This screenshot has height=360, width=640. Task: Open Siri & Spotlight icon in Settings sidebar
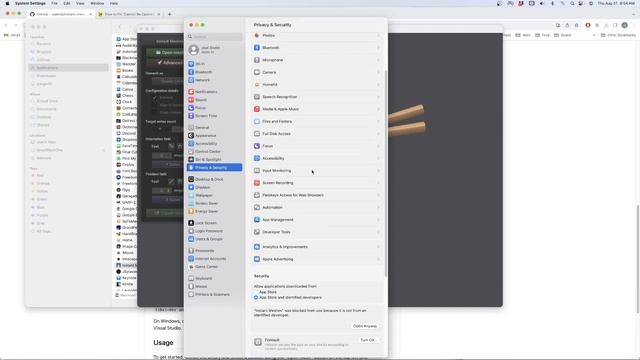(x=191, y=160)
